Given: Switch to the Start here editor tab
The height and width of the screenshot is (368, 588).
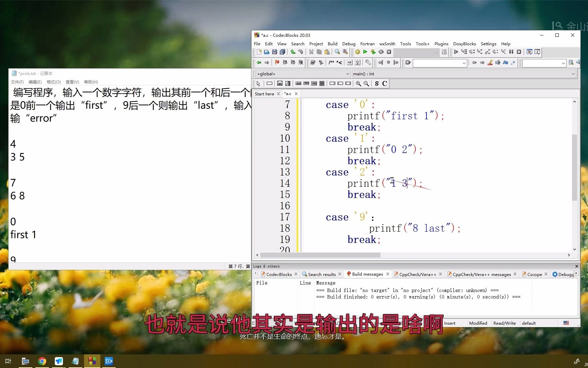Looking at the screenshot, I should (264, 94).
